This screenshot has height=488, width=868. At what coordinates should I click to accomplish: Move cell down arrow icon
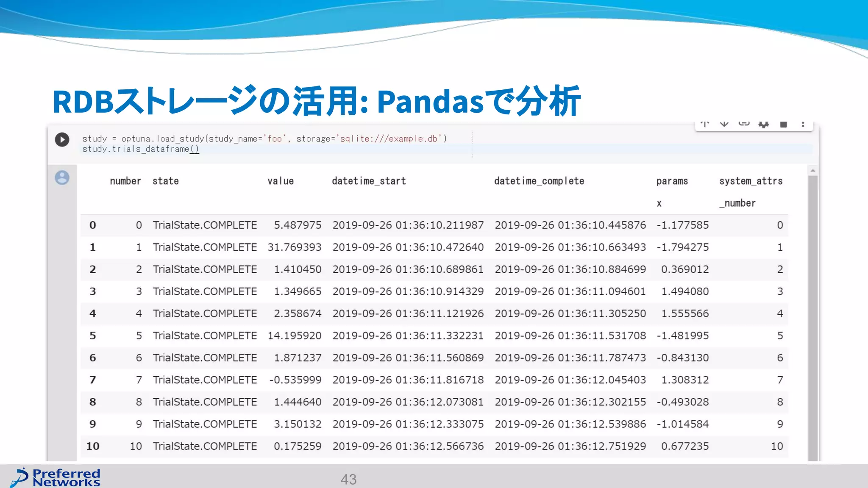724,124
